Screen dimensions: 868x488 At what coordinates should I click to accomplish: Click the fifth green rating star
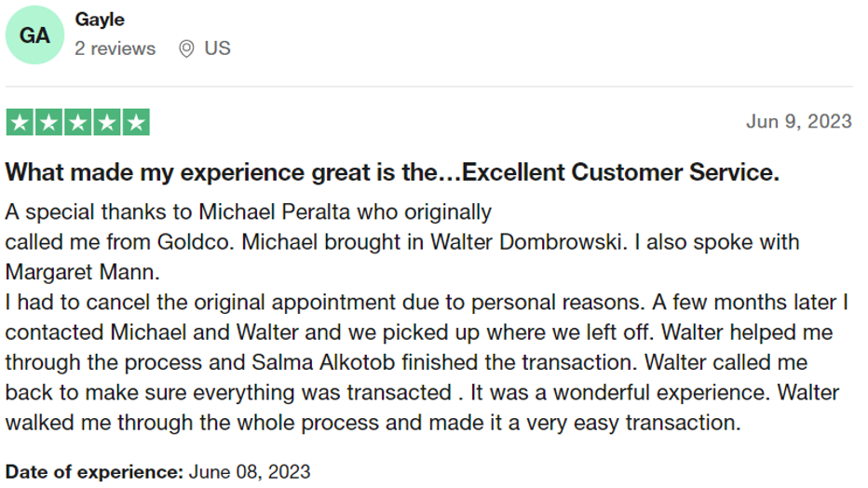[136, 122]
